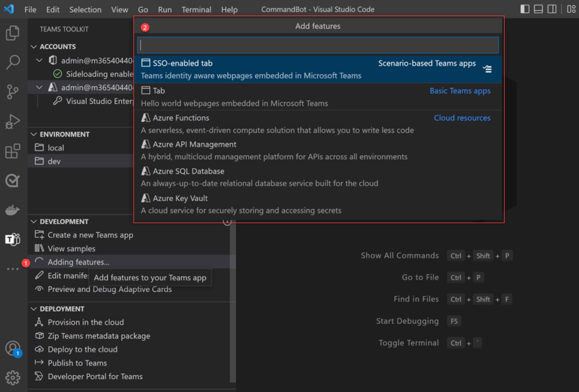Open the Teams Toolkit icon in activity bar

coord(12,239)
